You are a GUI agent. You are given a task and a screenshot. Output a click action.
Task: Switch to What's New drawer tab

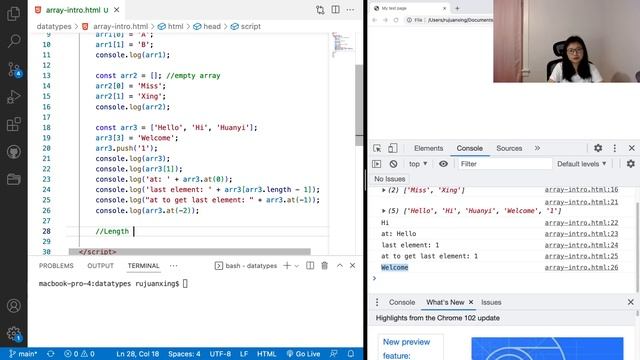(445, 302)
